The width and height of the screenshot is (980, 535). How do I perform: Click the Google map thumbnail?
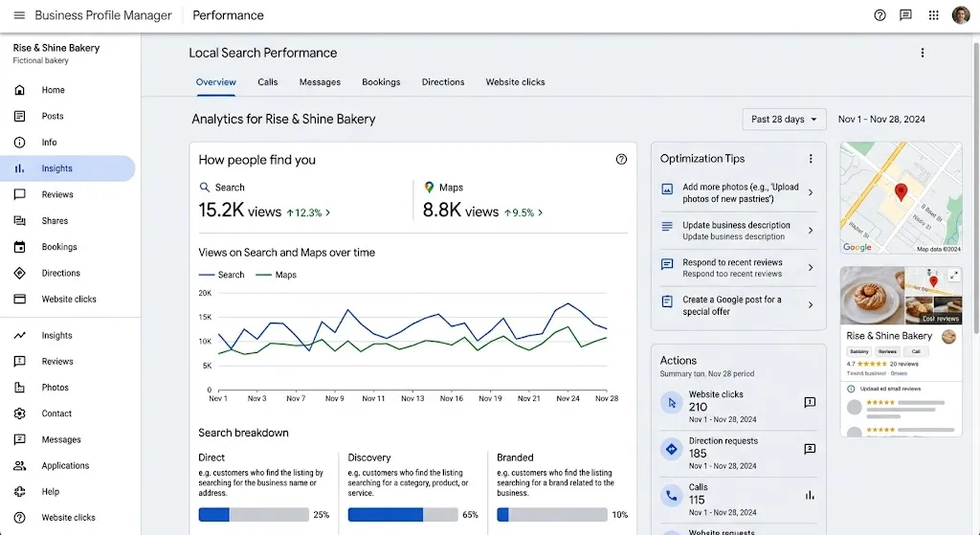coord(901,197)
